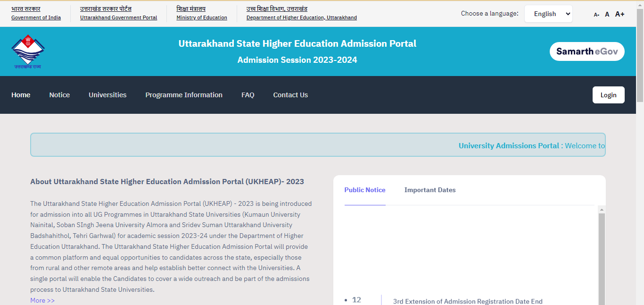Click the notice panel scrollbar up arrow
Viewport: 644px width, 305px height.
point(602,209)
